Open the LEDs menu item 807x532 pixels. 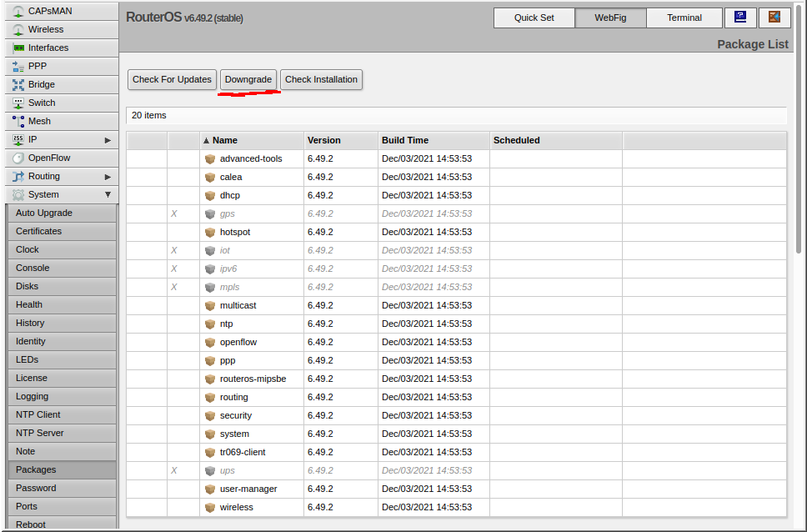click(63, 360)
